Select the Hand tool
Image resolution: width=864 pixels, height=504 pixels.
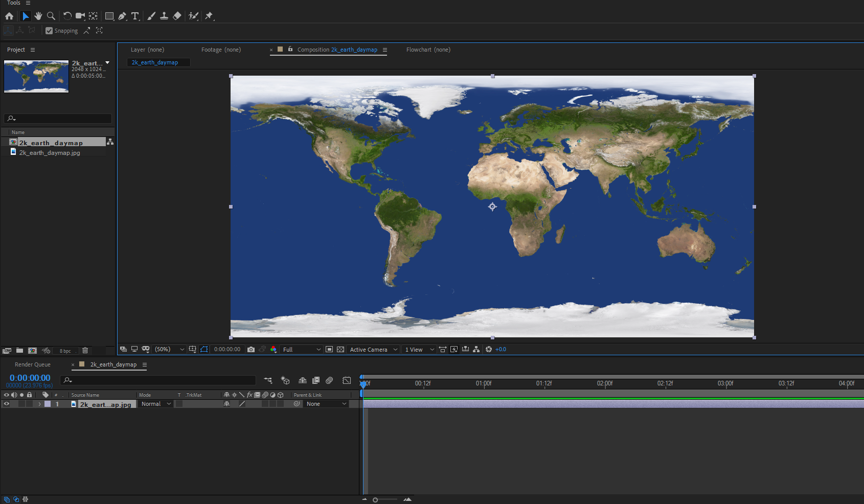tap(38, 16)
